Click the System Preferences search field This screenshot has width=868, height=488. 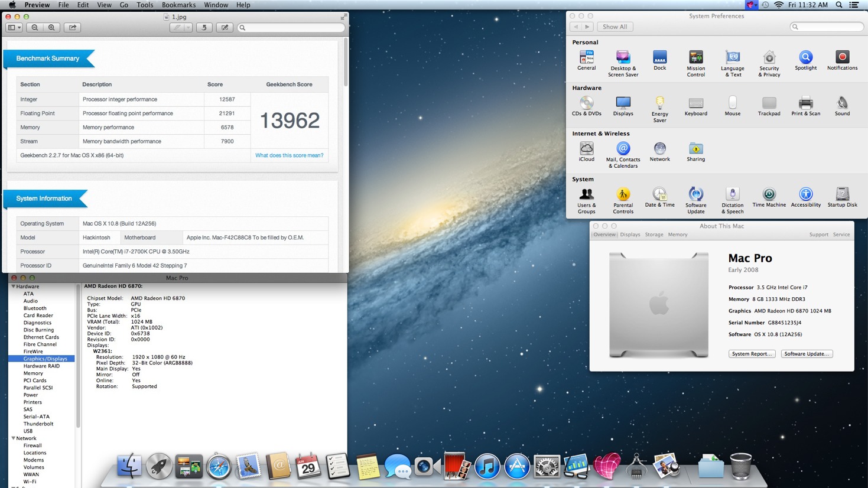pos(827,27)
